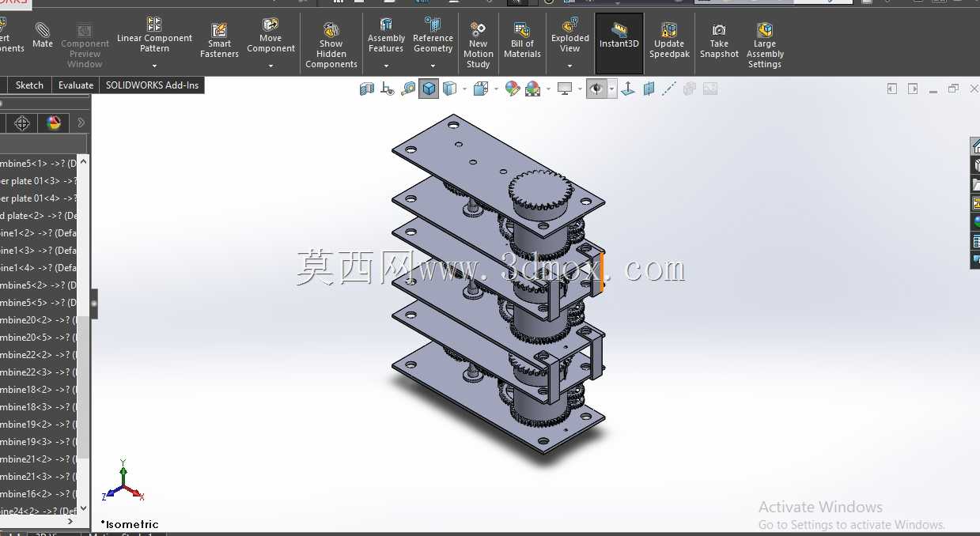Expand the Assembly Features dropdown arrow
Viewport: 980px width, 536px height.
point(386,66)
